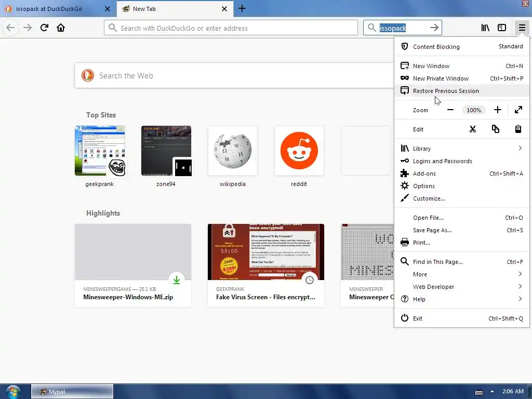Go back to the previous page
The image size is (532, 399).
point(10,28)
